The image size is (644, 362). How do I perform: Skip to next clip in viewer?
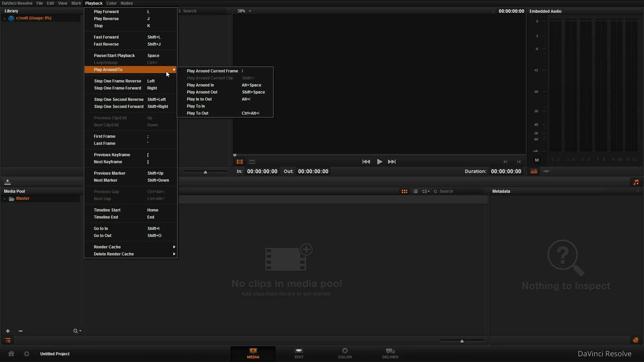[392, 162]
